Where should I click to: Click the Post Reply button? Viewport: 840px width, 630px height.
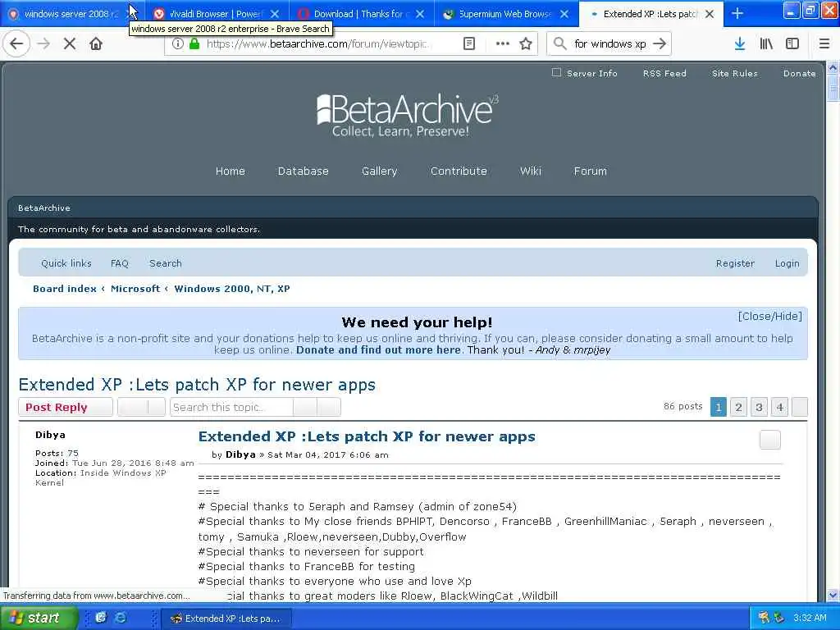(x=66, y=407)
